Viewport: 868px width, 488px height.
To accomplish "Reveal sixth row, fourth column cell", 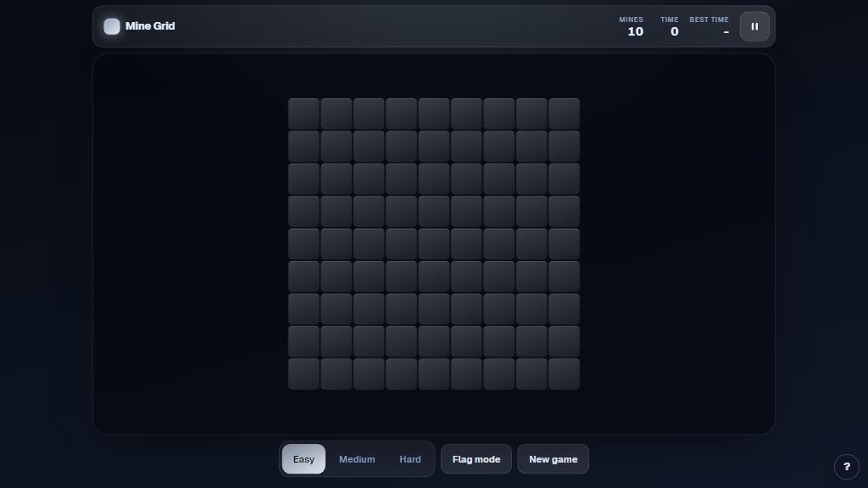I will click(401, 277).
